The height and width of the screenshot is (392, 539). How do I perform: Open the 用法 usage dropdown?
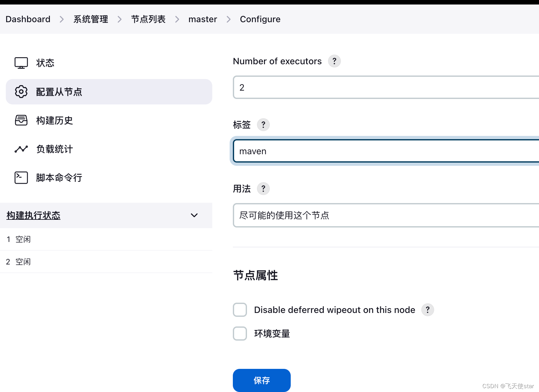(x=386, y=215)
